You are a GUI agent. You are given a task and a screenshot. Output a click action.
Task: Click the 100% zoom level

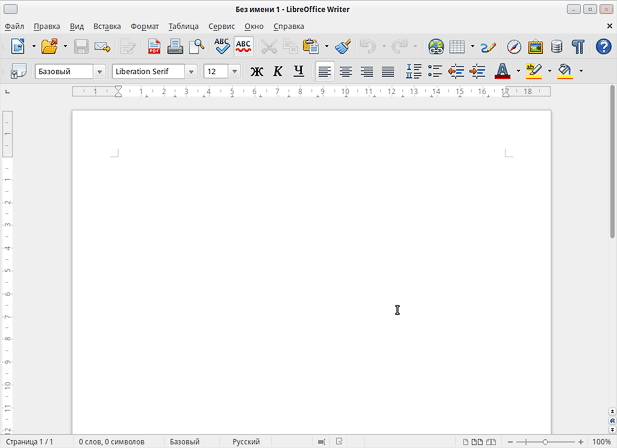coord(601,442)
